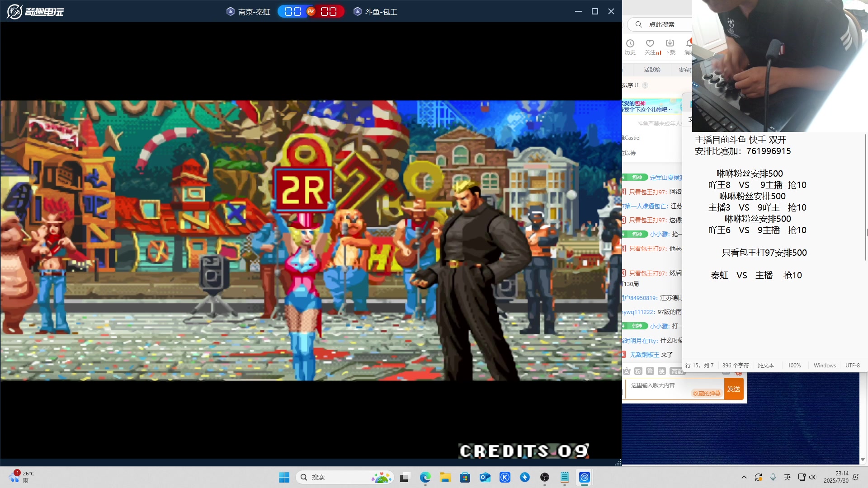Open Microsoft Store from taskbar
This screenshot has height=488, width=868.
[465, 477]
